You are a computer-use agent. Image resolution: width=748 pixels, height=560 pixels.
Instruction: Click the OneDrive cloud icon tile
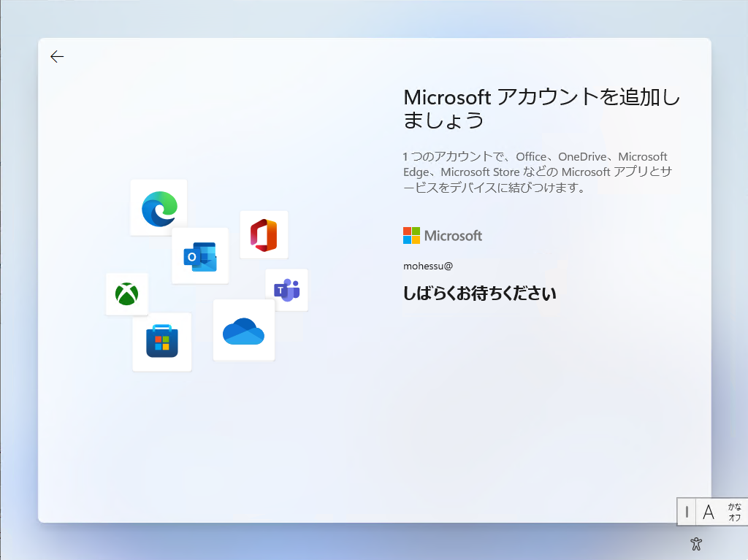[244, 331]
